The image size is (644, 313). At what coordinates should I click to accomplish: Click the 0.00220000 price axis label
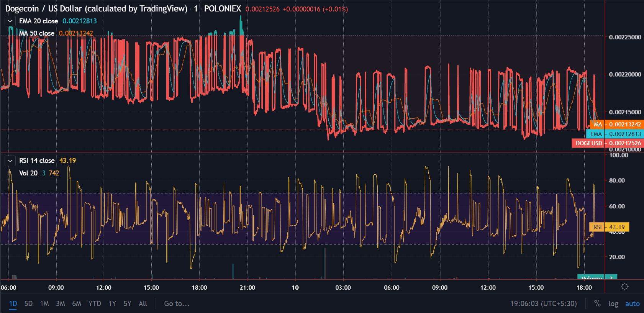pos(625,74)
